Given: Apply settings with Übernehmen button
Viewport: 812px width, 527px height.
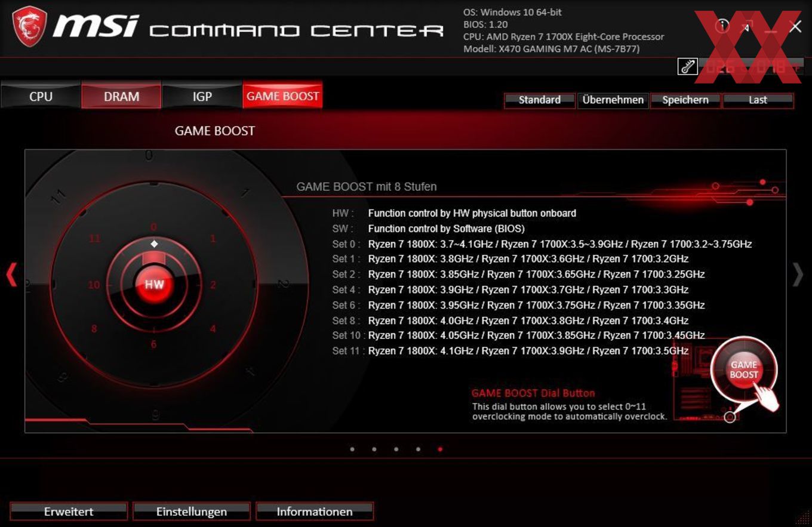Looking at the screenshot, I should [x=613, y=100].
